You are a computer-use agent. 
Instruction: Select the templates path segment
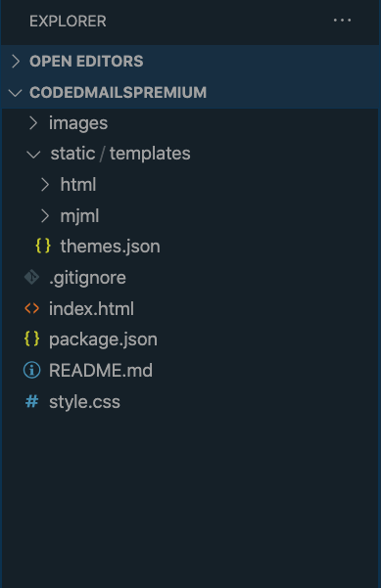150,154
